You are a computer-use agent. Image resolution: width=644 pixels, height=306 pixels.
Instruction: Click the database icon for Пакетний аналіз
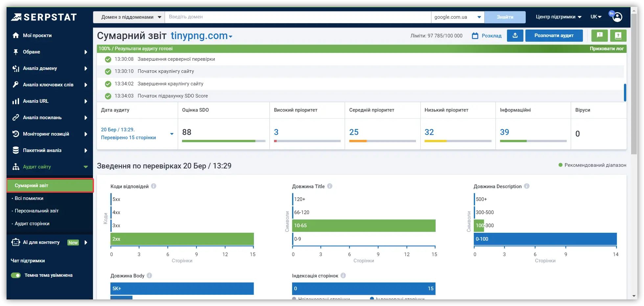pyautogui.click(x=16, y=150)
